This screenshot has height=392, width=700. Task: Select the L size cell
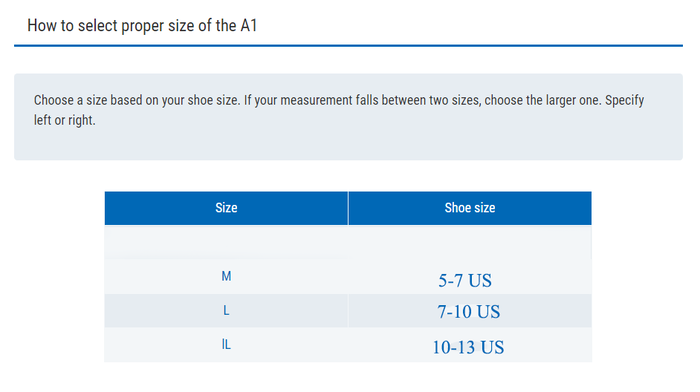[226, 311]
